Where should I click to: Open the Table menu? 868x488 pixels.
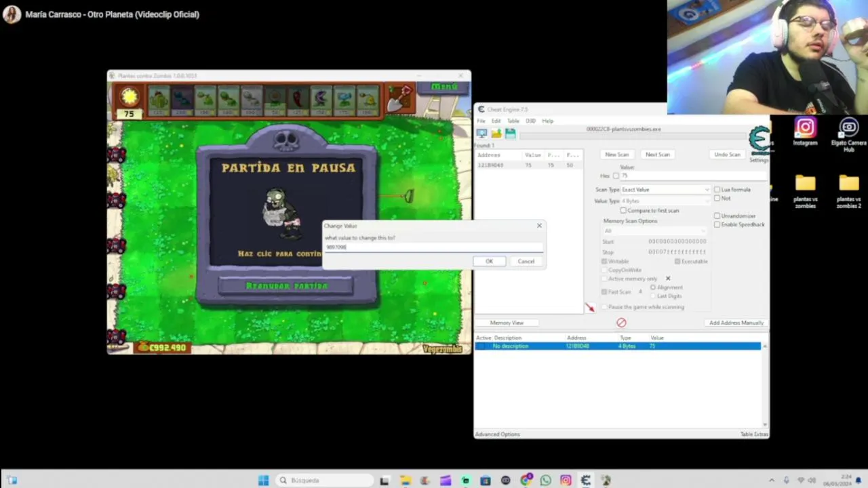(x=513, y=121)
